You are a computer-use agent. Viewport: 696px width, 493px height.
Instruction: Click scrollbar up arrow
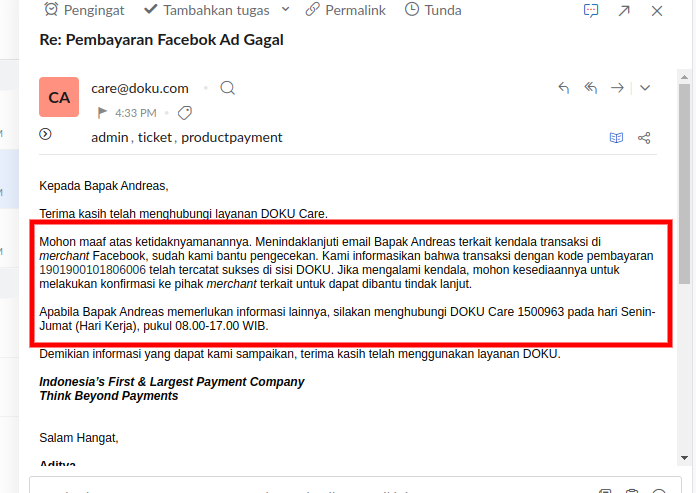coord(684,77)
